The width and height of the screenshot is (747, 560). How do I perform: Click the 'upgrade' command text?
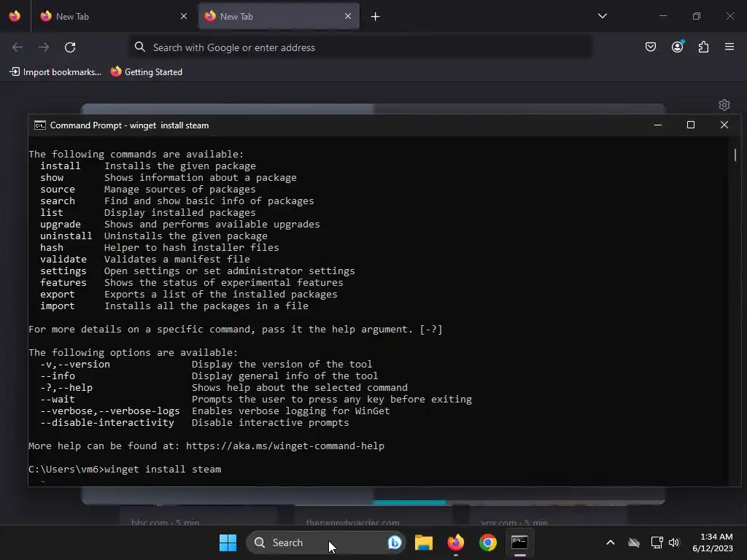click(60, 225)
